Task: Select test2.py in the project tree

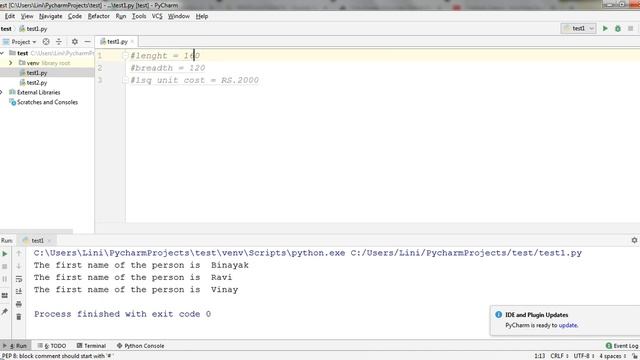Action: coord(37,82)
